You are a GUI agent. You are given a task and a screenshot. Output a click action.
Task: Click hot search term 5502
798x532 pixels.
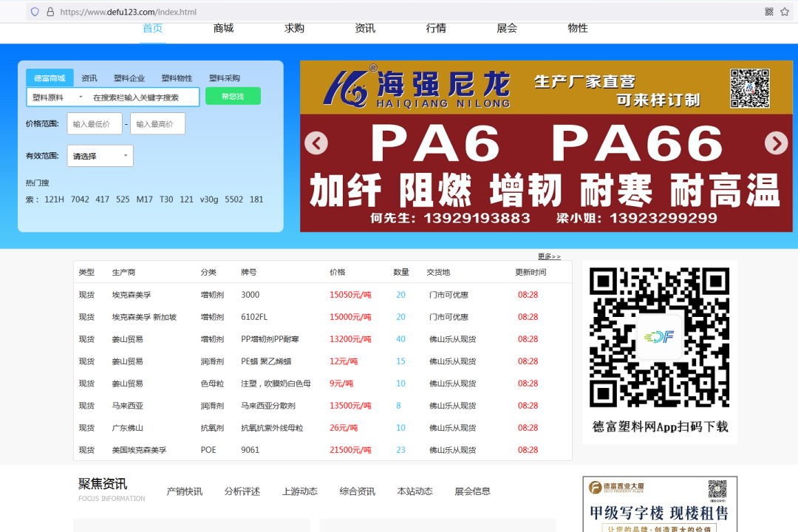pyautogui.click(x=234, y=199)
